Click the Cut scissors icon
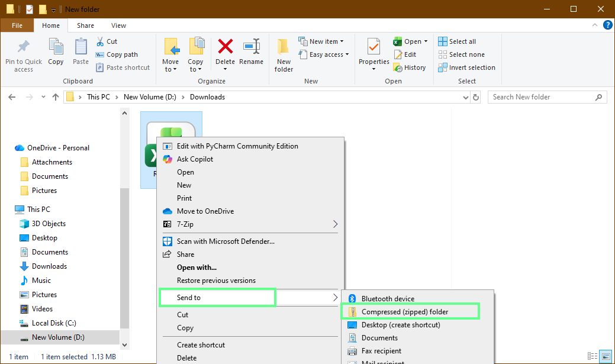615x364 pixels. coord(100,41)
